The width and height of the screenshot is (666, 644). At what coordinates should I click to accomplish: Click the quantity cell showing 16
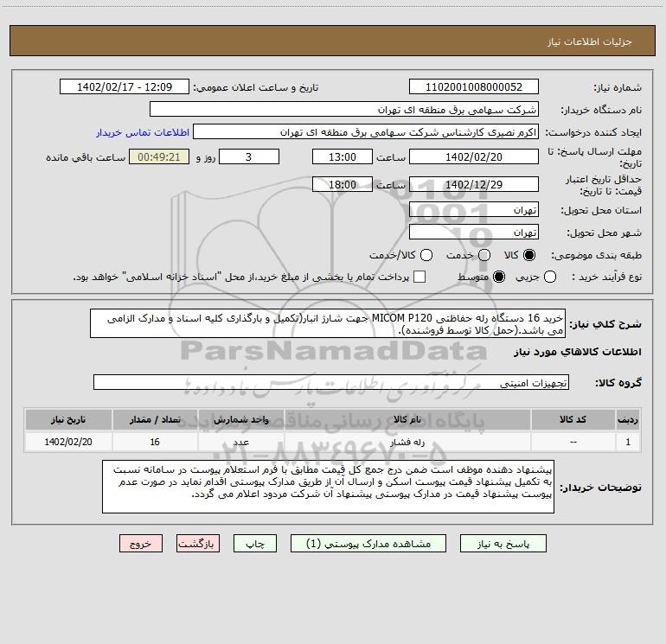155,442
